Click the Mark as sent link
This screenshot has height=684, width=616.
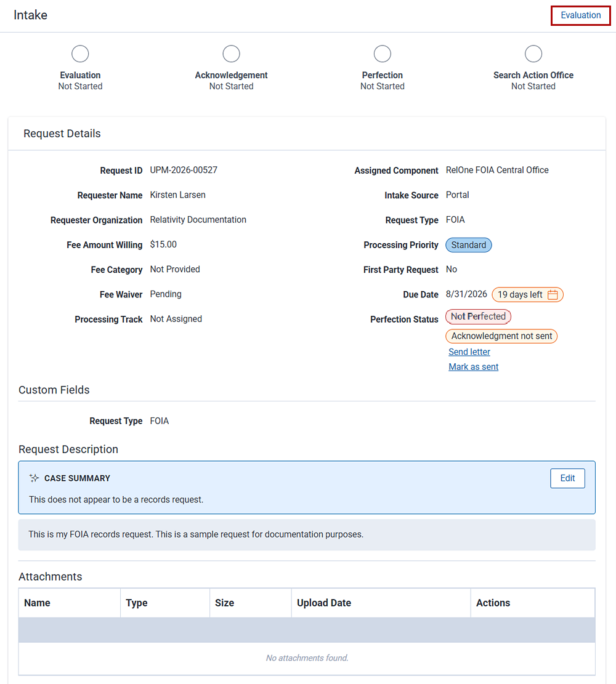473,367
